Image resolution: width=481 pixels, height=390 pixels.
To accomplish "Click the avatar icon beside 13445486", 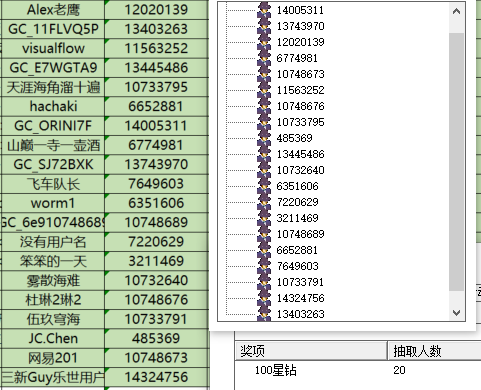I will (x=264, y=154).
